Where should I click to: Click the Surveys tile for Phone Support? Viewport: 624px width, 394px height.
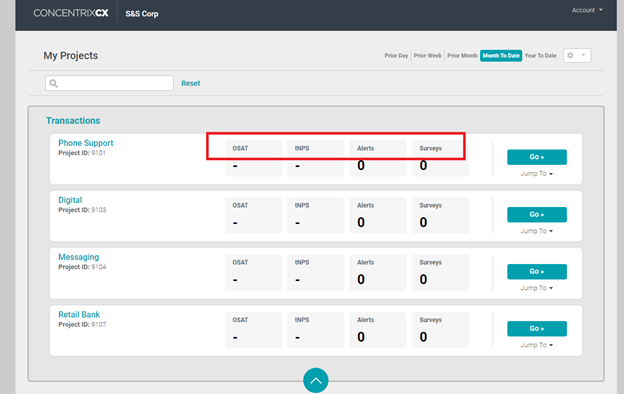(x=440, y=158)
